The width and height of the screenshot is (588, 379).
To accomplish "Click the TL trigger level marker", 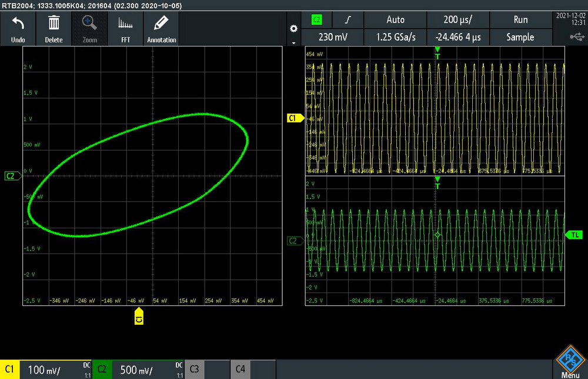I will coord(574,235).
